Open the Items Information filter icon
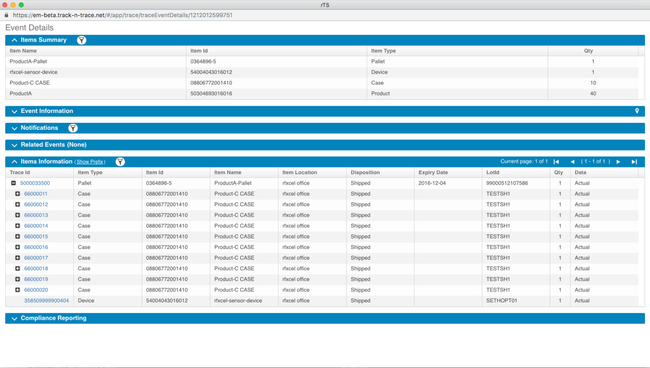Viewport: 650px width, 368px height. pos(120,162)
